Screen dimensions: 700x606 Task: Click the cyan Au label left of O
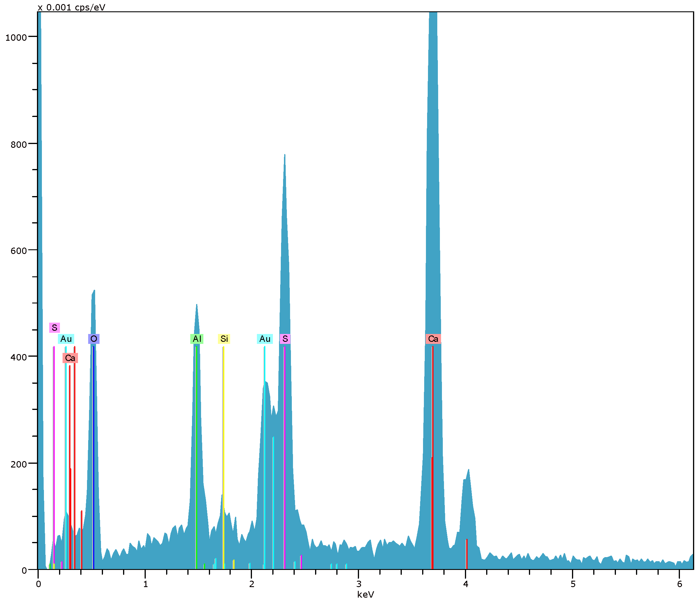(66, 339)
